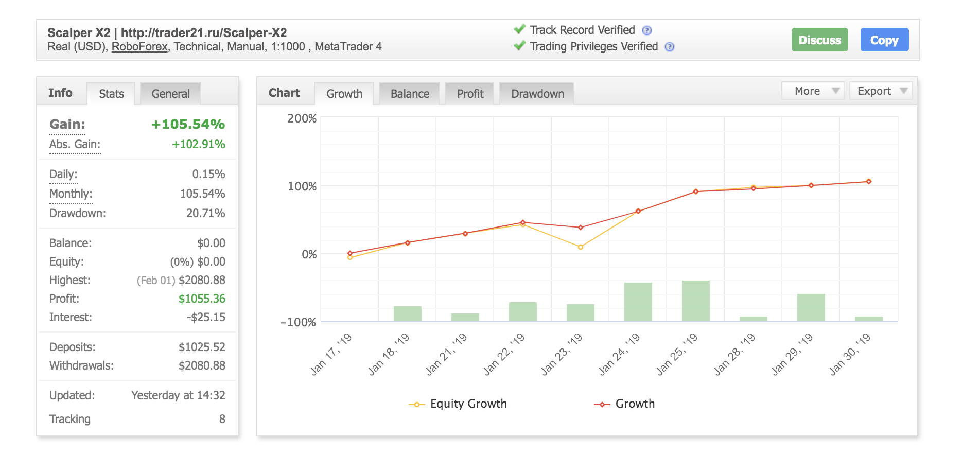Click Trading Privileges Verified green checkmark
The width and height of the screenshot is (980, 454).
[x=520, y=46]
